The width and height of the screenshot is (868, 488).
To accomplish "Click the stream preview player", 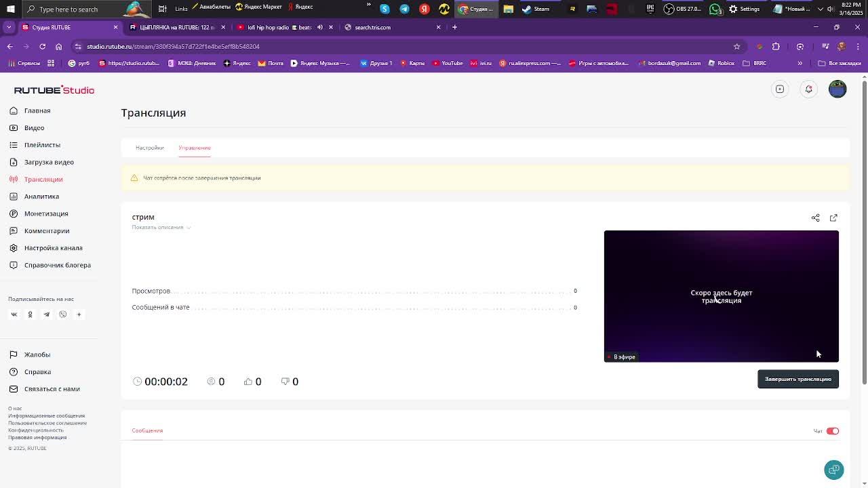I will [x=722, y=296].
